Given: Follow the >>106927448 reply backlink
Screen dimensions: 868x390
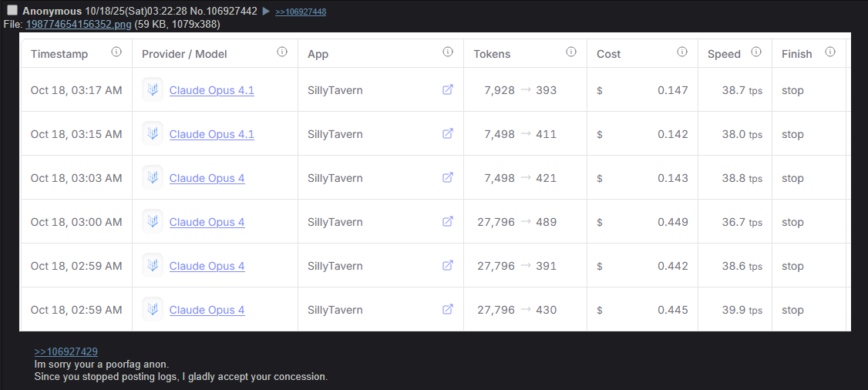Looking at the screenshot, I should [301, 12].
